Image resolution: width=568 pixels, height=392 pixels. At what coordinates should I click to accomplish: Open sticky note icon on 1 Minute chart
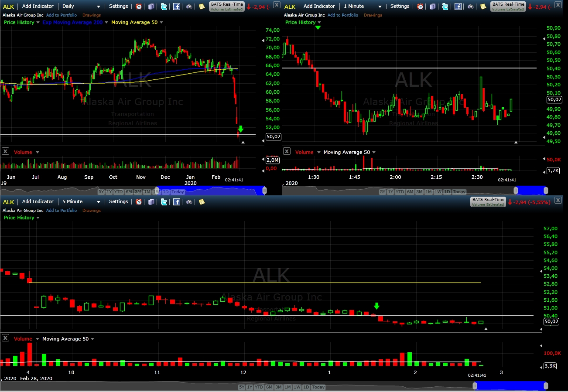pyautogui.click(x=483, y=7)
